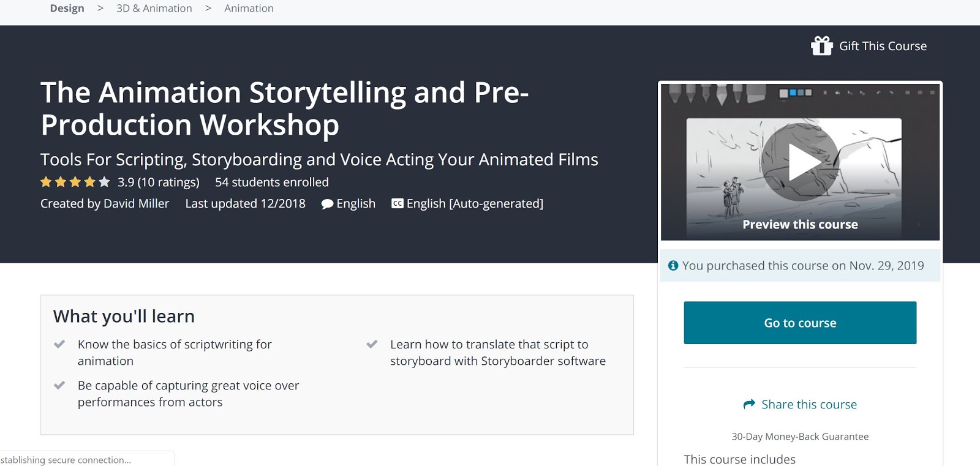The height and width of the screenshot is (466, 980).
Task: Open the Animation breadcrumb link
Action: pos(249,9)
